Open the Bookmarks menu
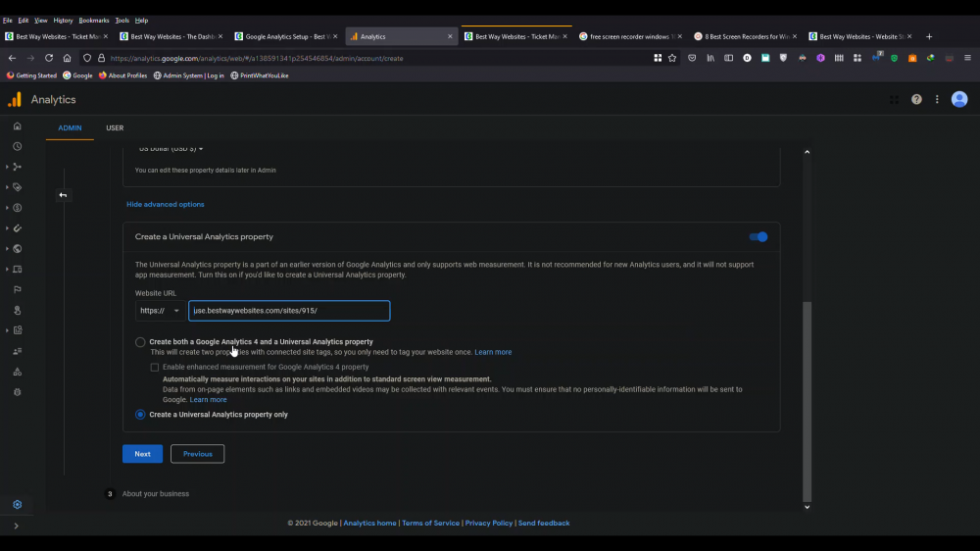This screenshot has height=551, width=980. [94, 20]
